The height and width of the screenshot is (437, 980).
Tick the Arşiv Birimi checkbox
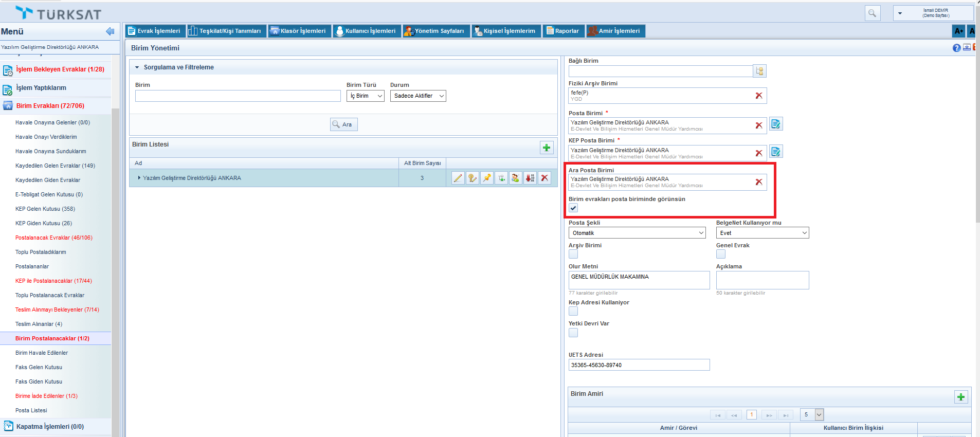click(x=573, y=254)
